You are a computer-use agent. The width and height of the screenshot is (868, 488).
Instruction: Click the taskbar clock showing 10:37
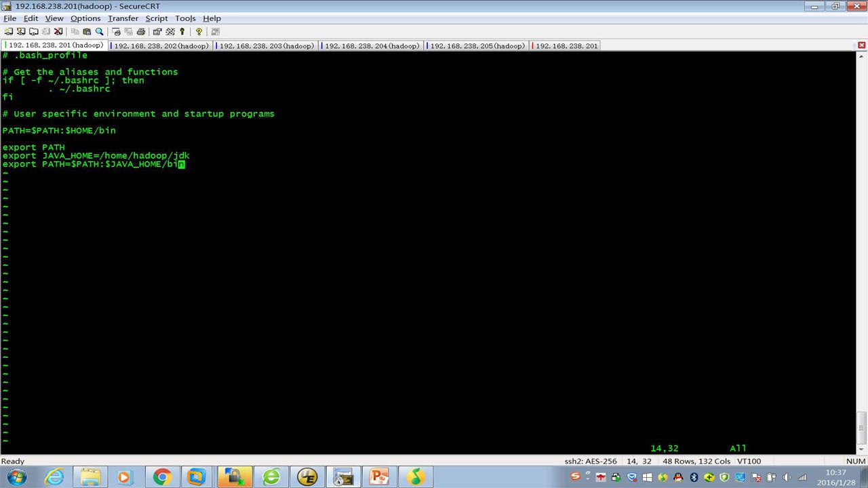(836, 477)
